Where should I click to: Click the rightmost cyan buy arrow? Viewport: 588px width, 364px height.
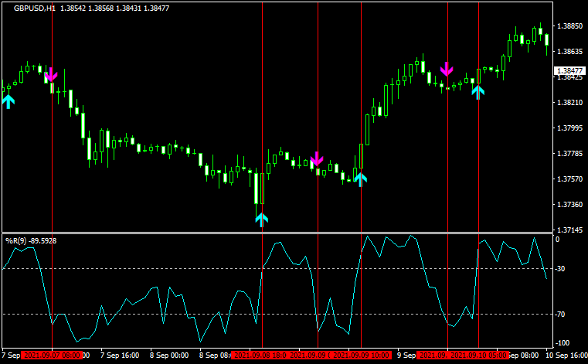tap(478, 92)
